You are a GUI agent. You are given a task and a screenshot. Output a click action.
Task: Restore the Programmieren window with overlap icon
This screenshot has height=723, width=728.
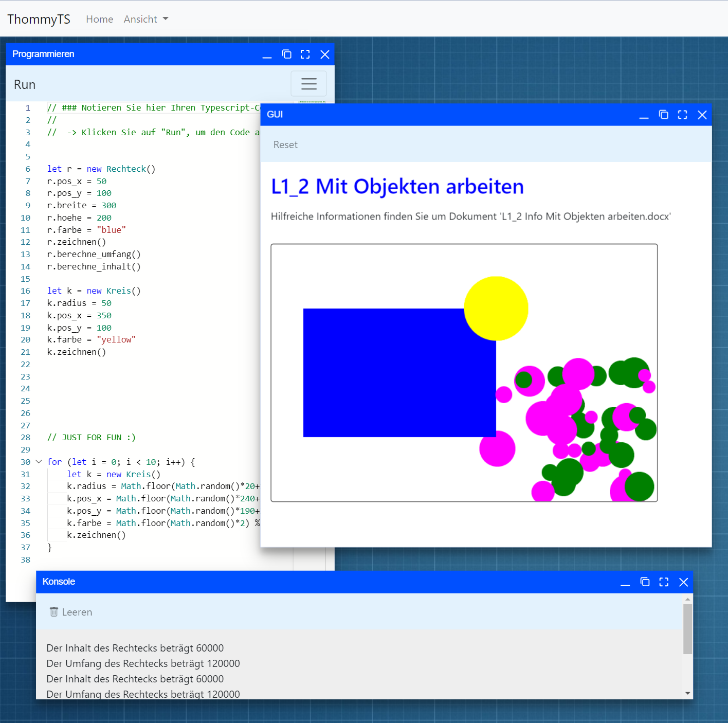click(286, 55)
